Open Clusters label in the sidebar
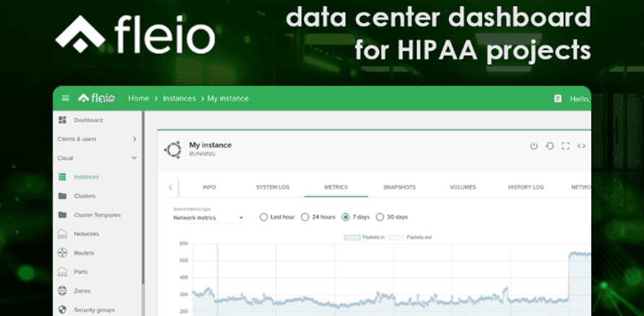The height and width of the screenshot is (316, 644). click(x=84, y=196)
